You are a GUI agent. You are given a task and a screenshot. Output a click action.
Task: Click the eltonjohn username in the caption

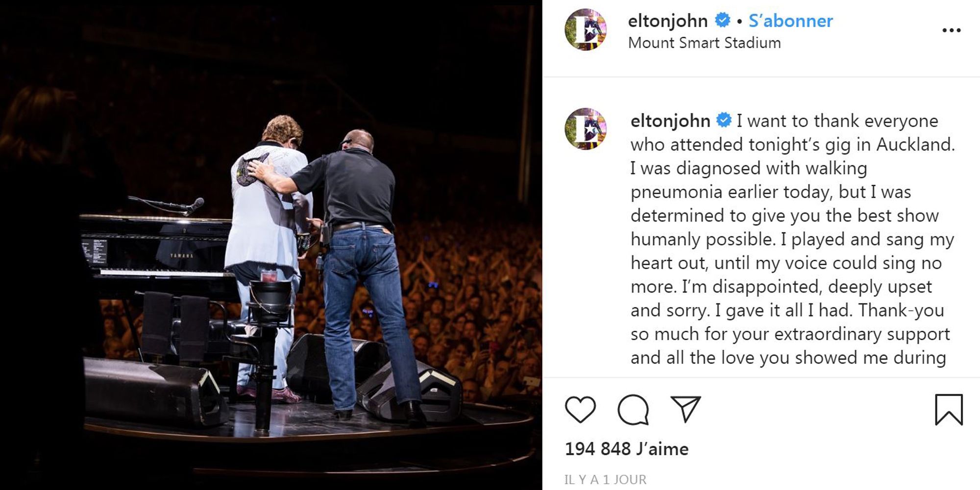tap(670, 121)
